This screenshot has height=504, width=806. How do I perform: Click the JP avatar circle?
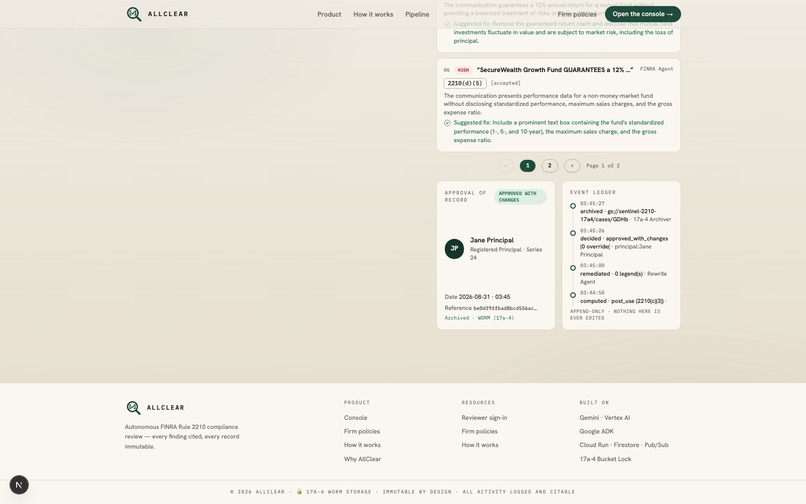tap(454, 248)
